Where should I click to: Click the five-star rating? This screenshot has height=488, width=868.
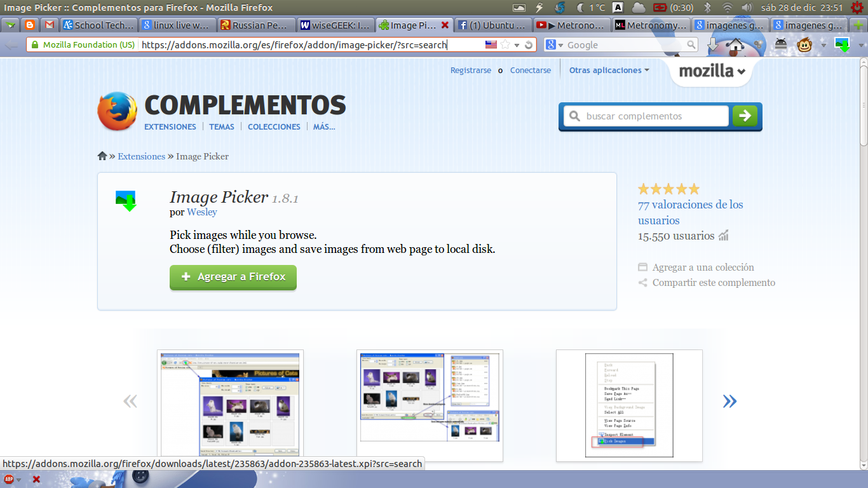668,189
